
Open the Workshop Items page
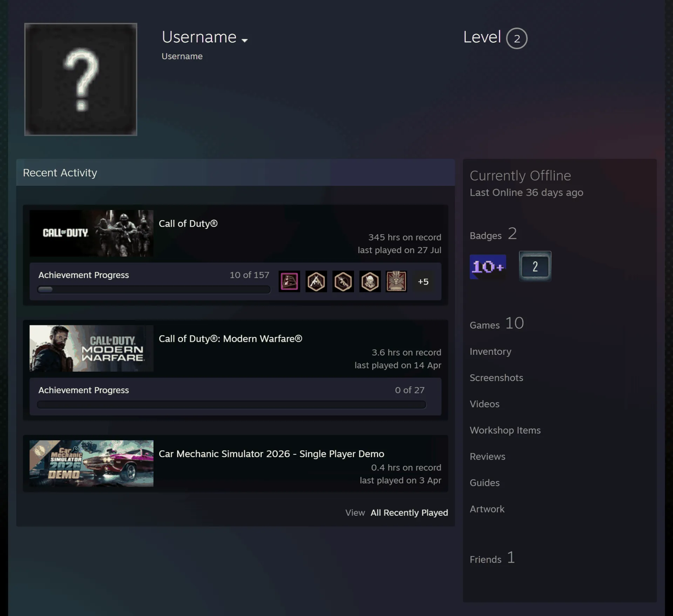tap(505, 430)
